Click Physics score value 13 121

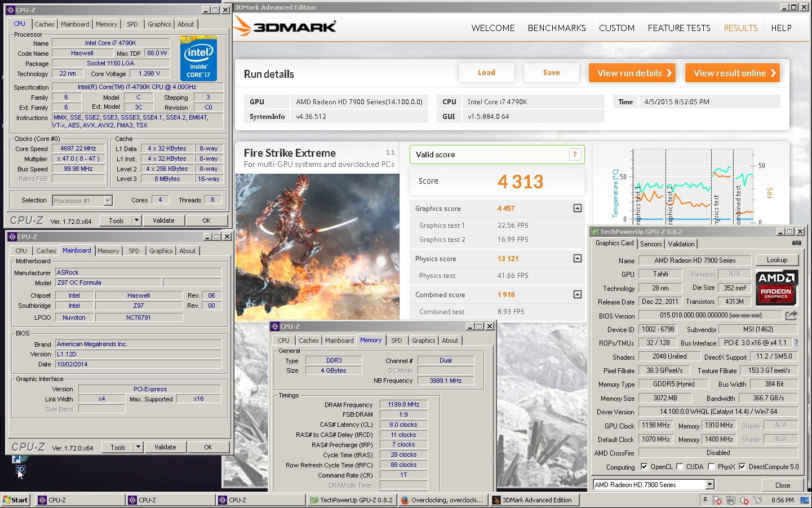click(508, 259)
